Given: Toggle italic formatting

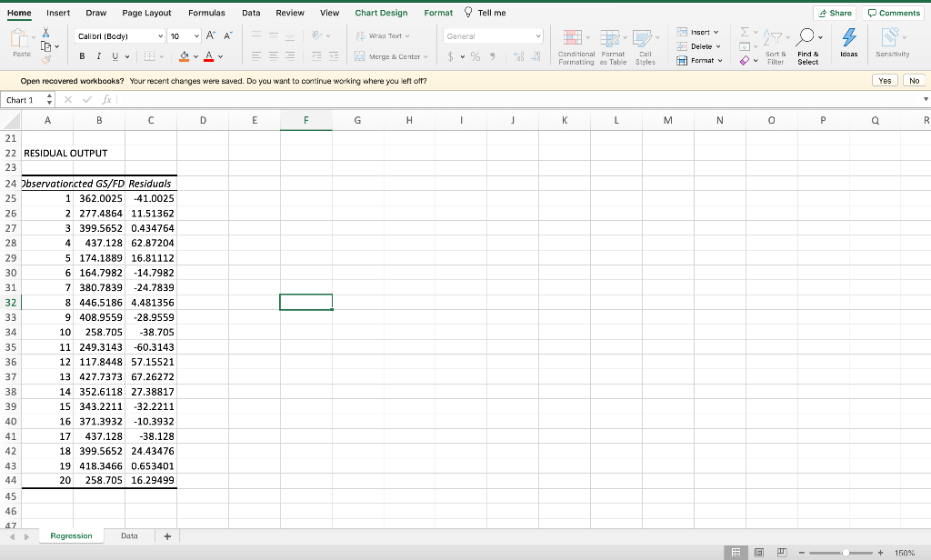Looking at the screenshot, I should [98, 56].
